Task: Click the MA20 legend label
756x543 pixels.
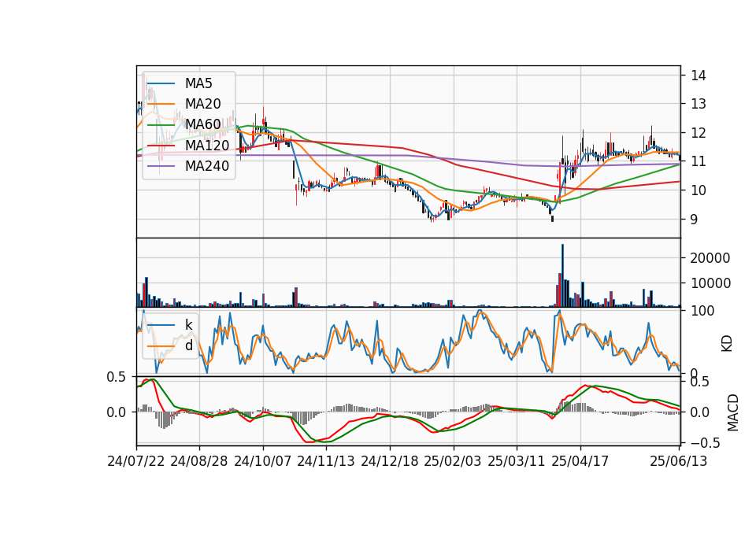Action: pos(202,104)
